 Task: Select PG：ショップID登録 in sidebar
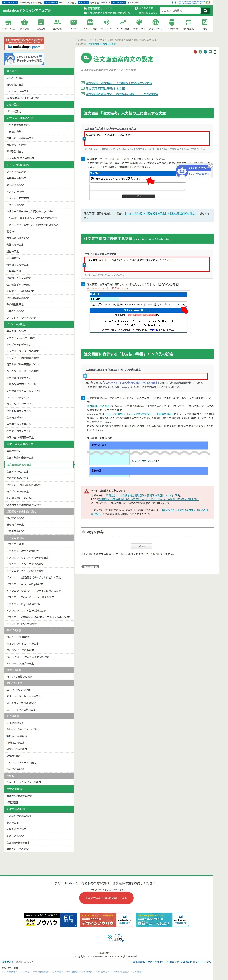39,637
